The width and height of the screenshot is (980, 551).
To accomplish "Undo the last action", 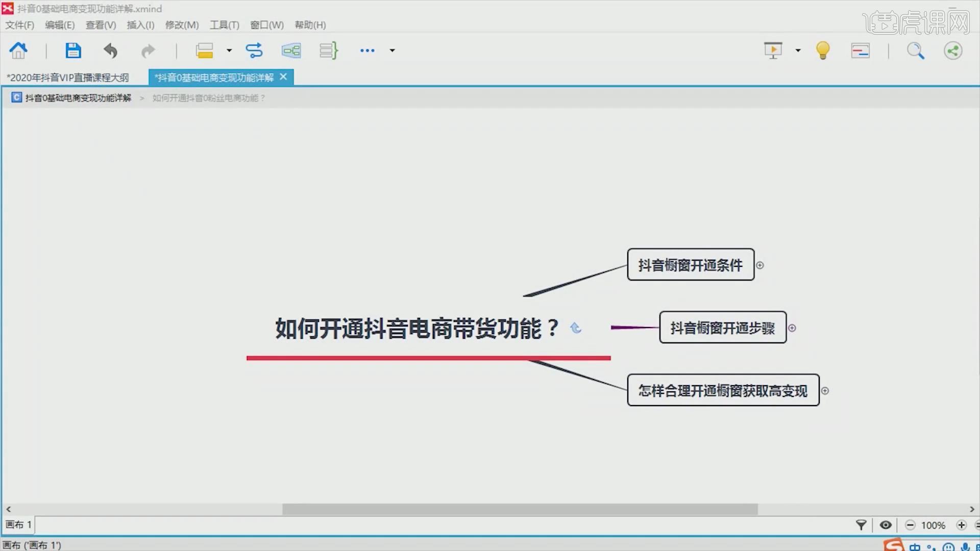I will [x=111, y=51].
